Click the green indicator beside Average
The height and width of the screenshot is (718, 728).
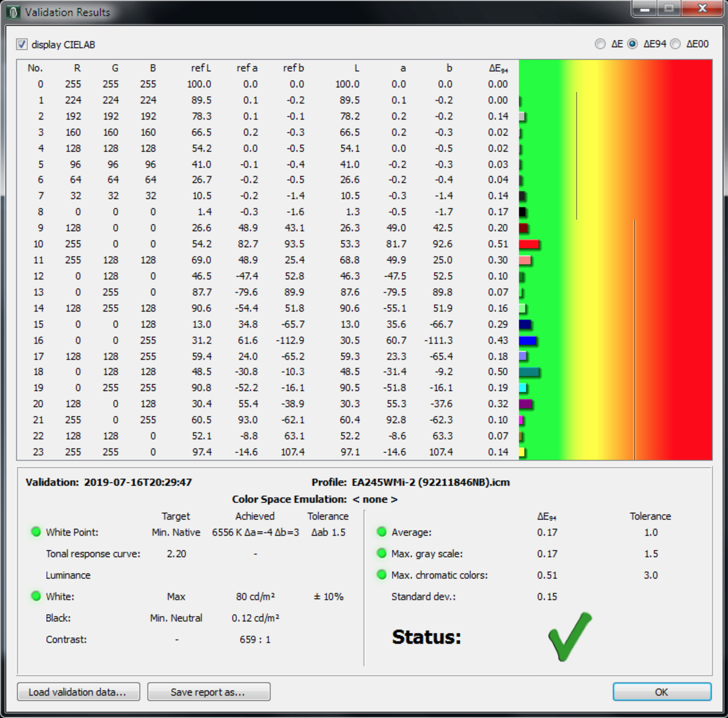click(381, 532)
